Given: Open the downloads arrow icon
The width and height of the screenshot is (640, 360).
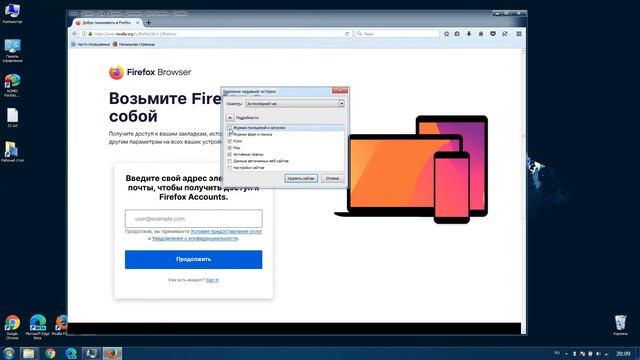Looking at the screenshot, I should pyautogui.click(x=469, y=34).
